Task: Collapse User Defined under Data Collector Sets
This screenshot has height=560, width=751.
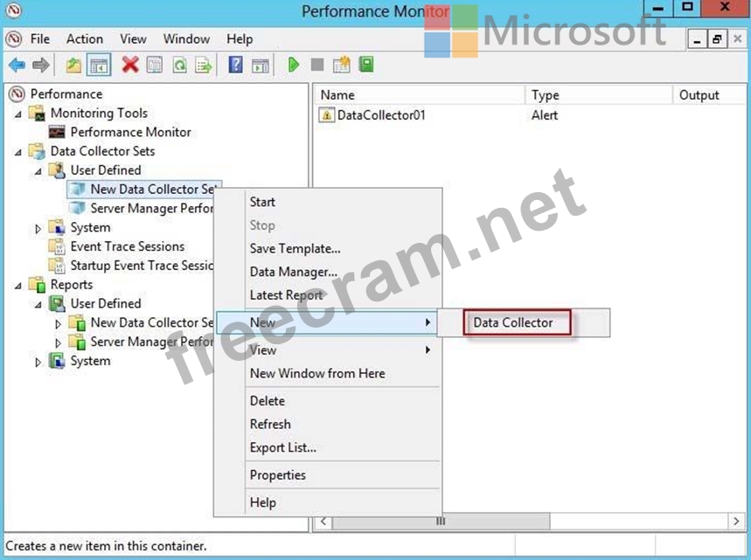Action: 38,172
